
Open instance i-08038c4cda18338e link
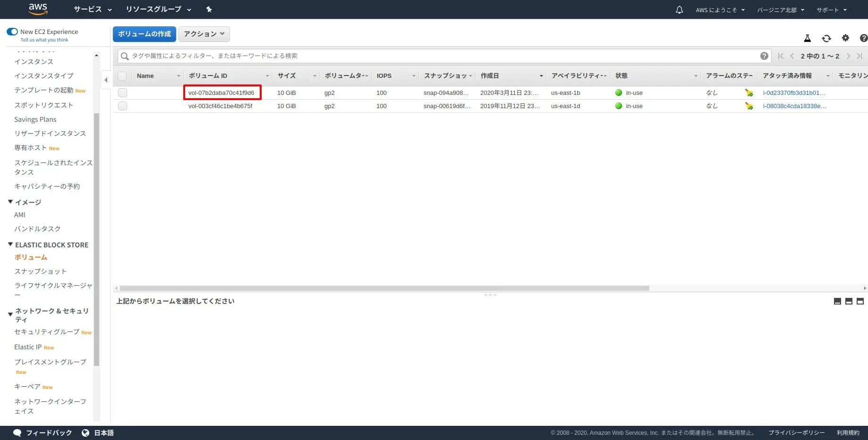pos(795,106)
